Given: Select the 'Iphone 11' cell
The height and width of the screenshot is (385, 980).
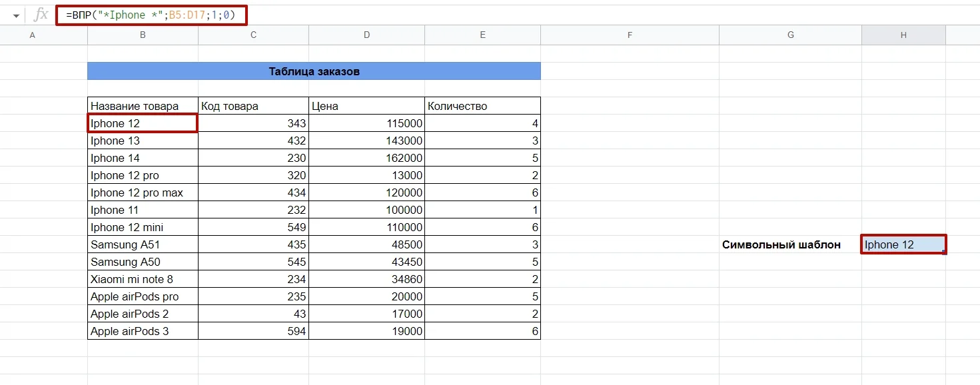Looking at the screenshot, I should tap(143, 210).
